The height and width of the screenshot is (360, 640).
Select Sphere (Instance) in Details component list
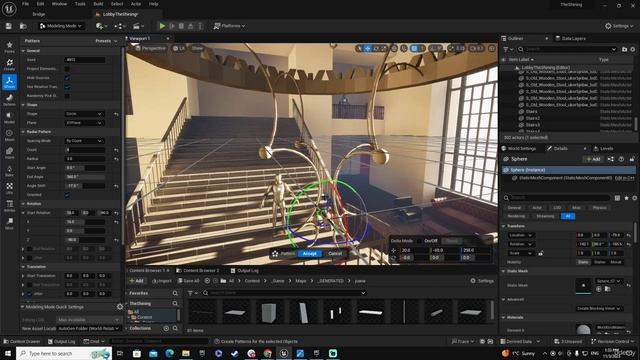pyautogui.click(x=569, y=170)
